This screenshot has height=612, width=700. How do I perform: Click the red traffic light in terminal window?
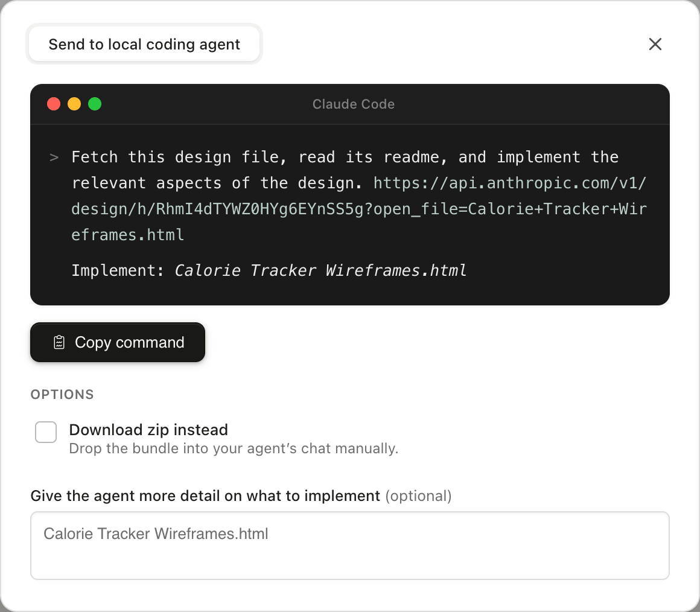tap(53, 103)
